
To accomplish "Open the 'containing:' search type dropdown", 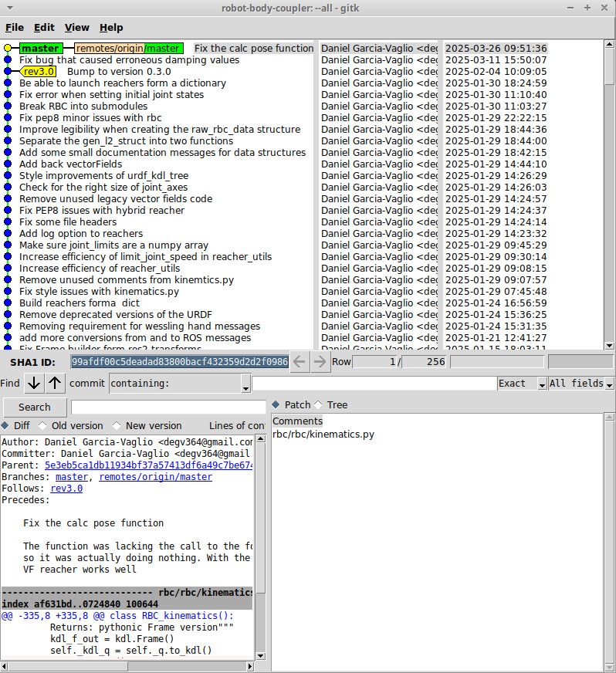I will (x=180, y=384).
